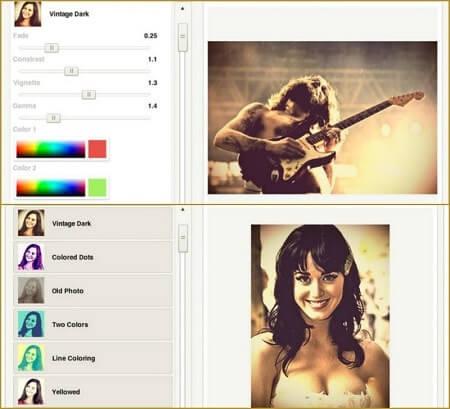Select the Line Coloring filter
The height and width of the screenshot is (409, 450).
(x=93, y=358)
